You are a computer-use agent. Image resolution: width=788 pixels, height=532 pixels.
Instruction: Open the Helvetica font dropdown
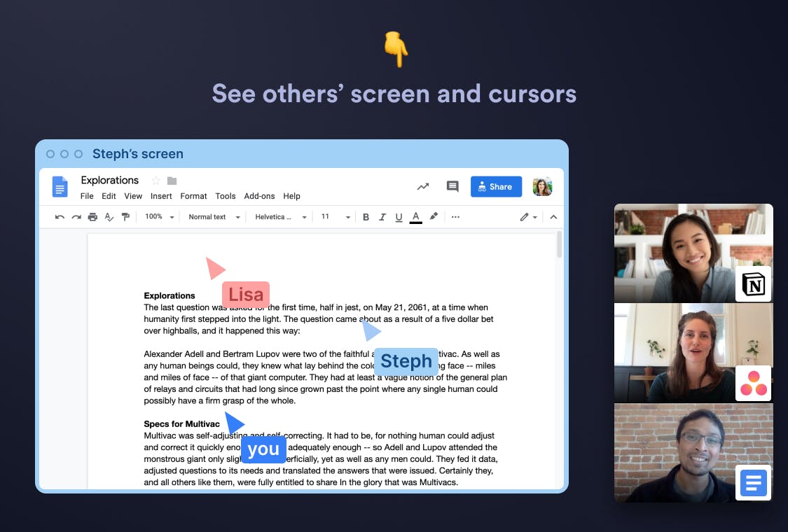click(280, 217)
